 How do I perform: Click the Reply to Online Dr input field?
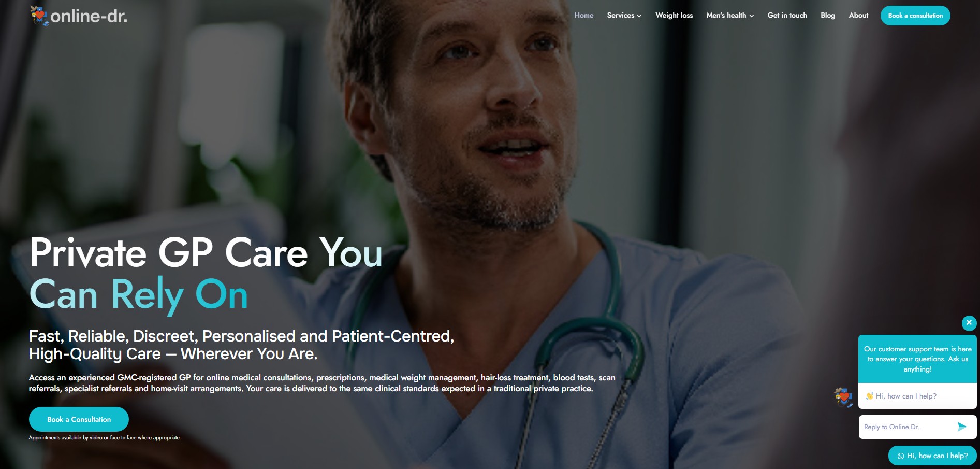907,427
